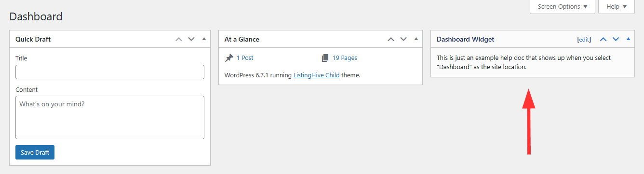Click the edit link on Dashboard Widget
The image size is (644, 174).
coord(584,40)
